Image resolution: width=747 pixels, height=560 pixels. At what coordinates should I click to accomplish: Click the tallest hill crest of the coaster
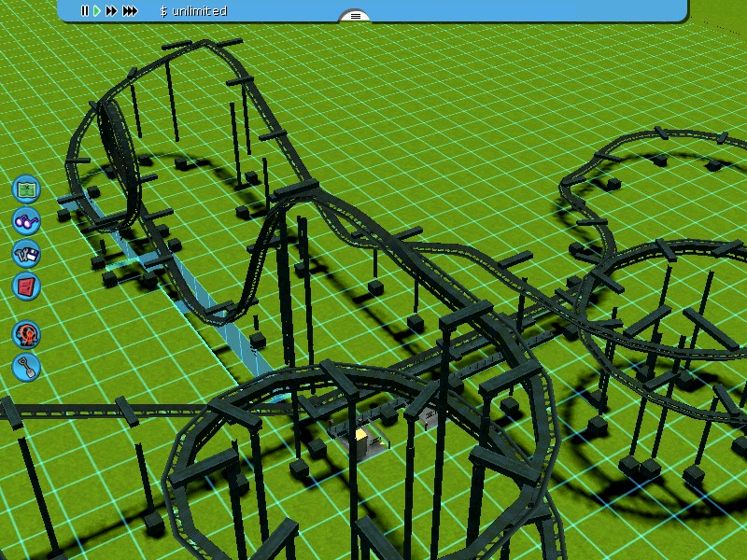pyautogui.click(x=297, y=190)
